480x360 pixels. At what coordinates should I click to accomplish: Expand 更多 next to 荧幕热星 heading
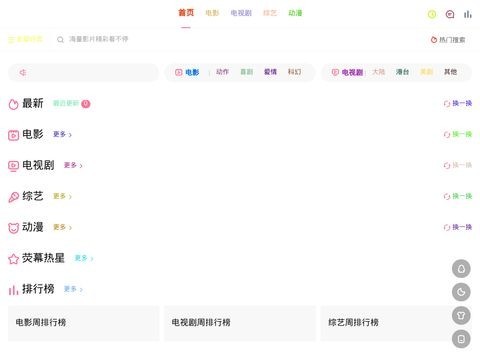point(84,258)
